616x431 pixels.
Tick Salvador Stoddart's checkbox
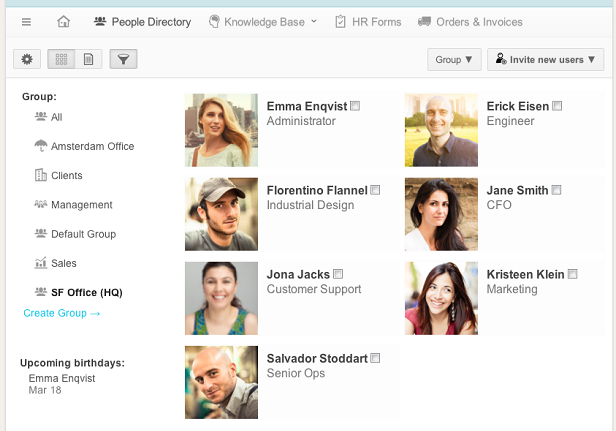click(375, 358)
